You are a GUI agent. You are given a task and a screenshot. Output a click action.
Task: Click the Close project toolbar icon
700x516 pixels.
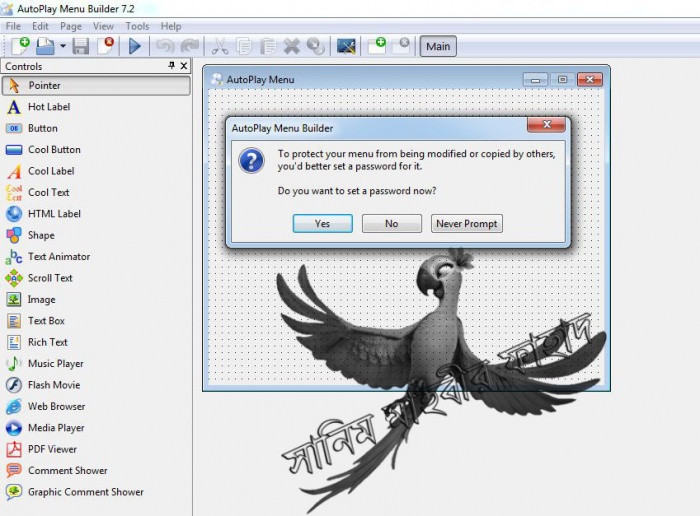(x=105, y=46)
